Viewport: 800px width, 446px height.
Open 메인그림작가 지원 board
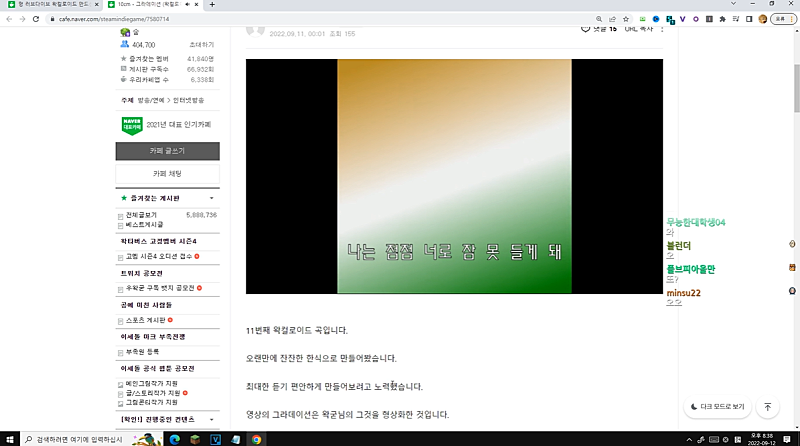pyautogui.click(x=152, y=383)
